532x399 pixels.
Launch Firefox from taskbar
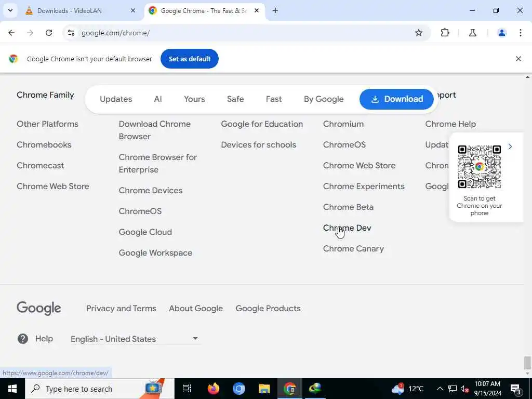(214, 389)
